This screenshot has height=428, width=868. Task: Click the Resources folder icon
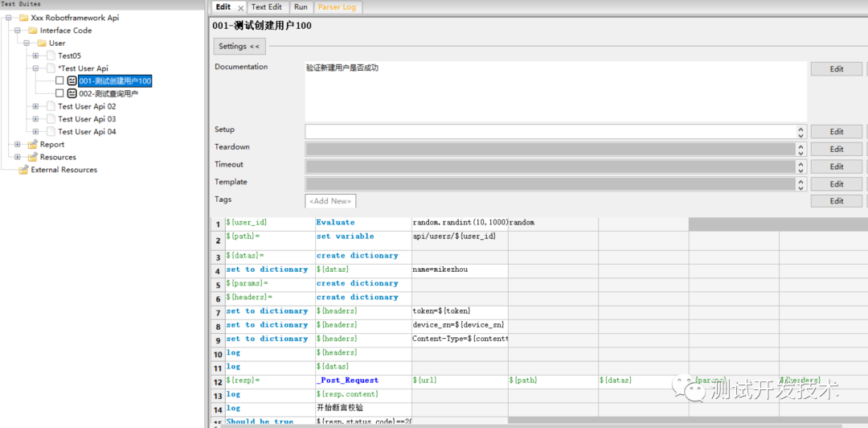[x=33, y=158]
